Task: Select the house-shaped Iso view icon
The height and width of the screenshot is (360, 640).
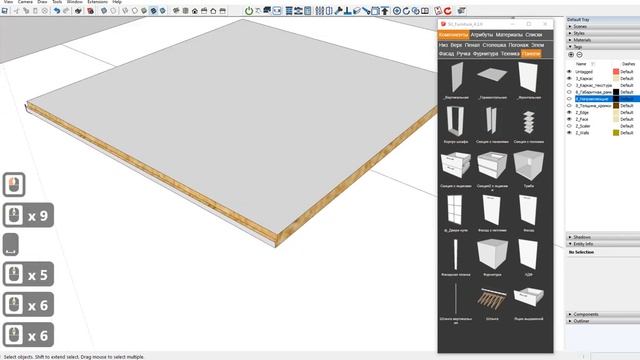Action: coord(195,11)
